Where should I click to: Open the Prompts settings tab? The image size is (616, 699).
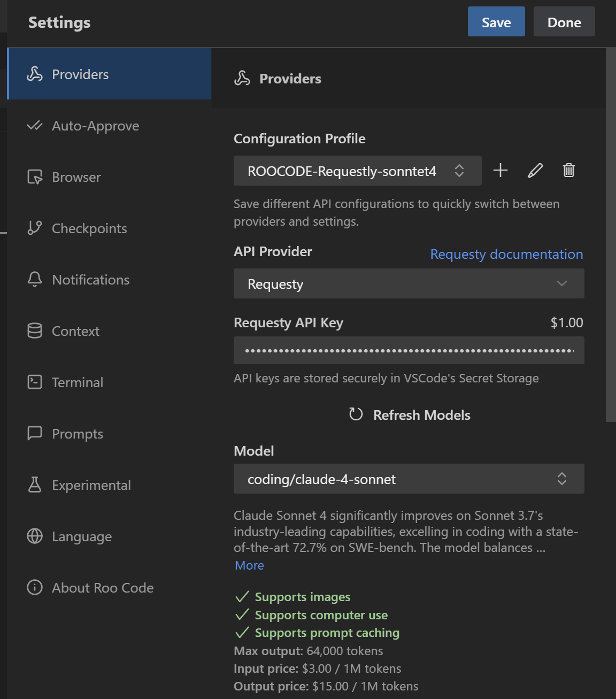click(x=110, y=433)
